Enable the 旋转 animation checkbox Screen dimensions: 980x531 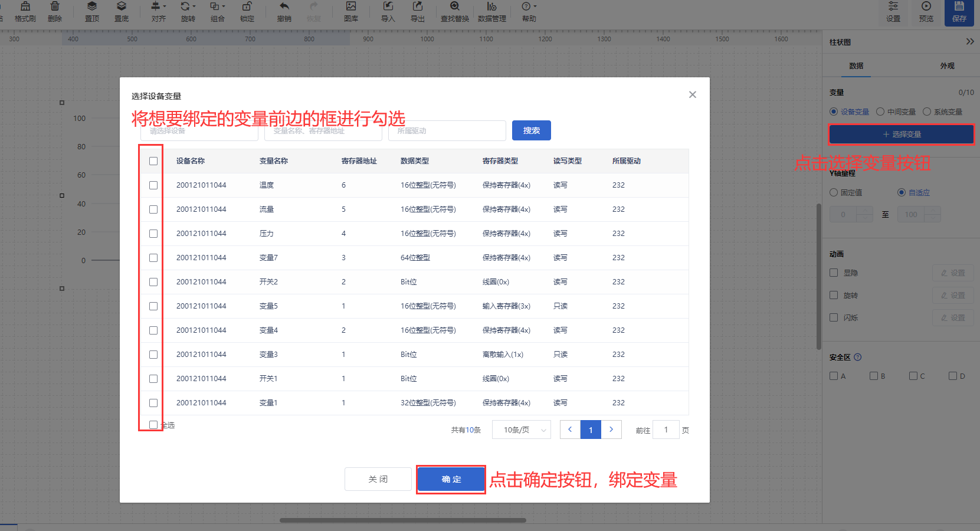pos(834,295)
